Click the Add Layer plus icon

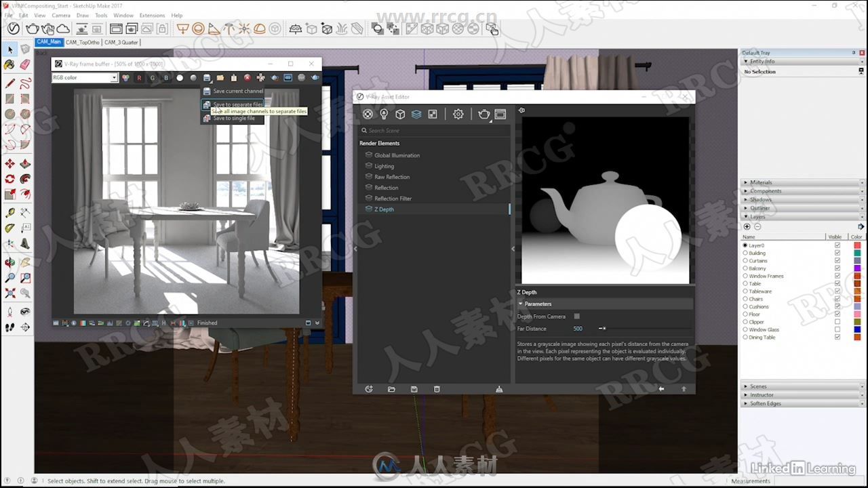click(747, 226)
